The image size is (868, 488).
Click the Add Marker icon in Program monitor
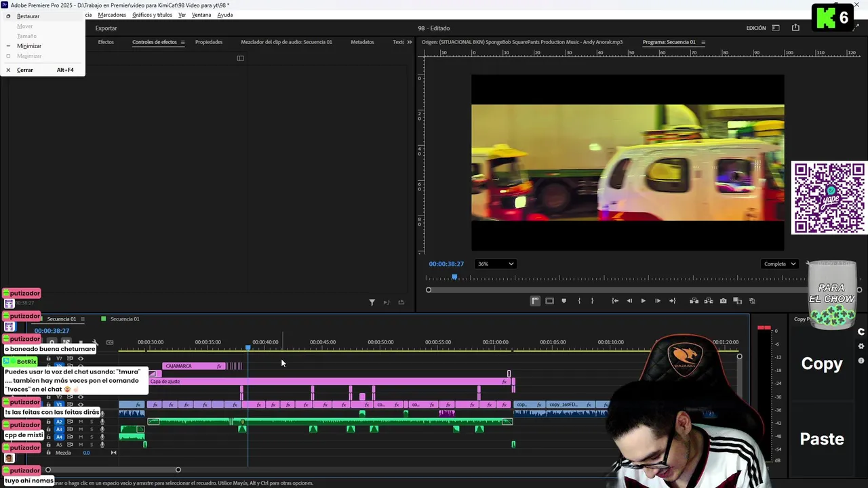(564, 301)
